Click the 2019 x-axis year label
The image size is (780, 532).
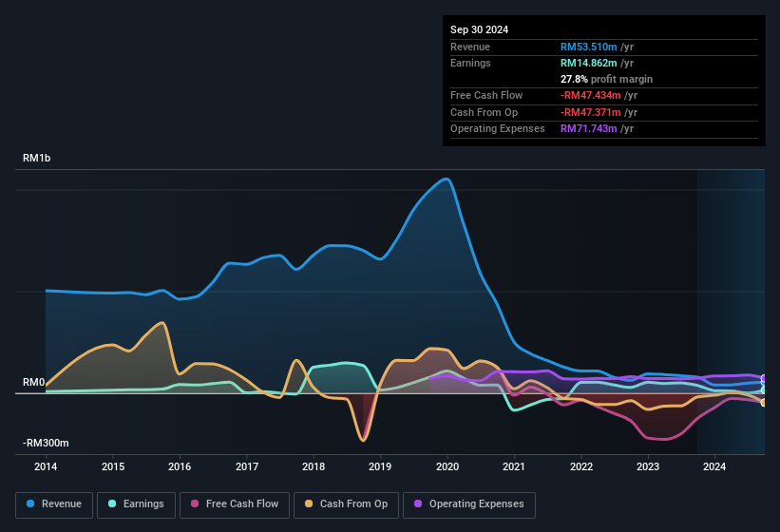pyautogui.click(x=380, y=466)
